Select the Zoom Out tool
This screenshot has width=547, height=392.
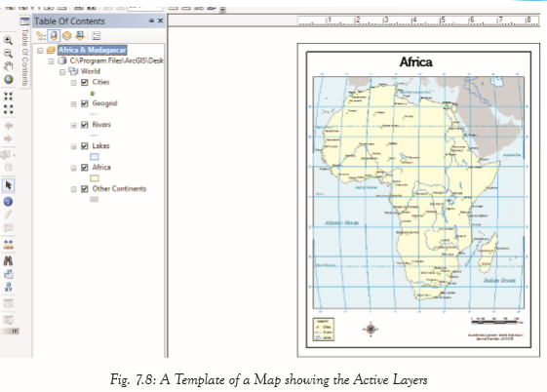coord(8,53)
